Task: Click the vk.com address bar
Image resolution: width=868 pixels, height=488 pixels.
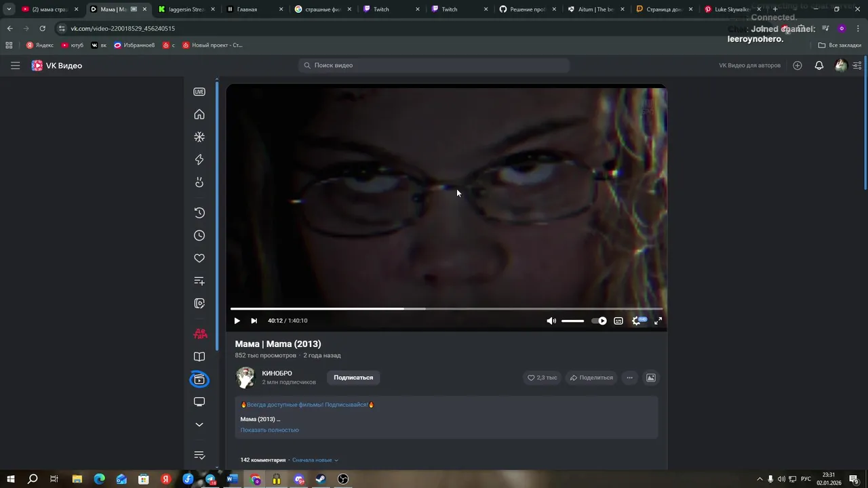Action: click(407, 28)
